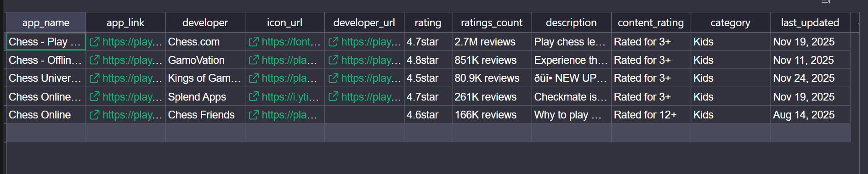
Task: Open external link icon in GamoVation icon_url cell
Action: coord(254,60)
